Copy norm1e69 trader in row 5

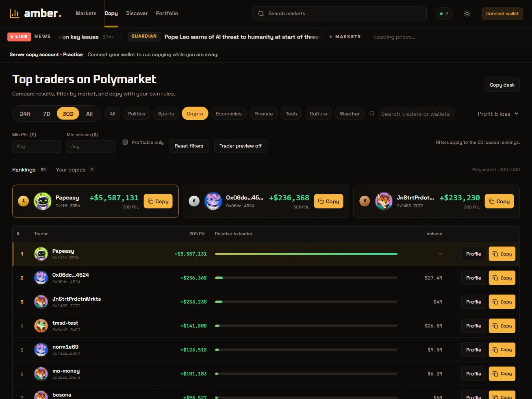click(x=502, y=350)
